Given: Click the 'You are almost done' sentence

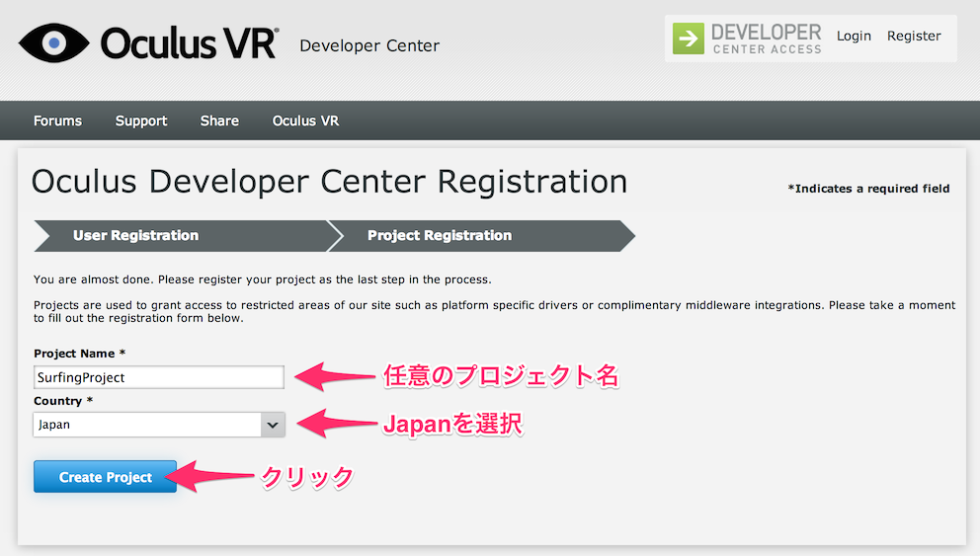Looking at the screenshot, I should (x=263, y=279).
